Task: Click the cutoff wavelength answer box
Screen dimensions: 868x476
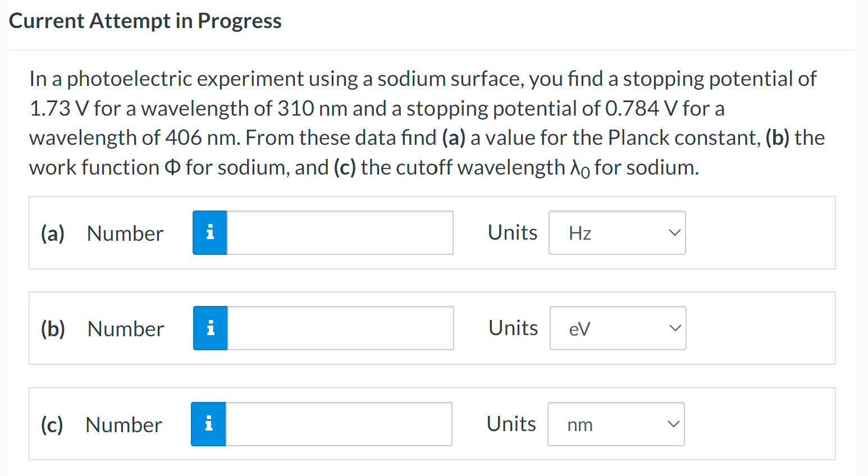Action: tap(339, 424)
